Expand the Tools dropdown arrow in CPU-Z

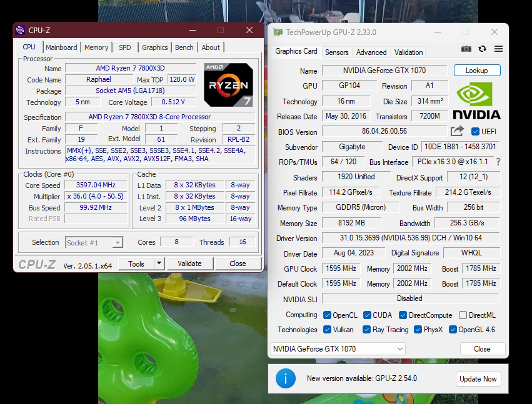click(159, 264)
